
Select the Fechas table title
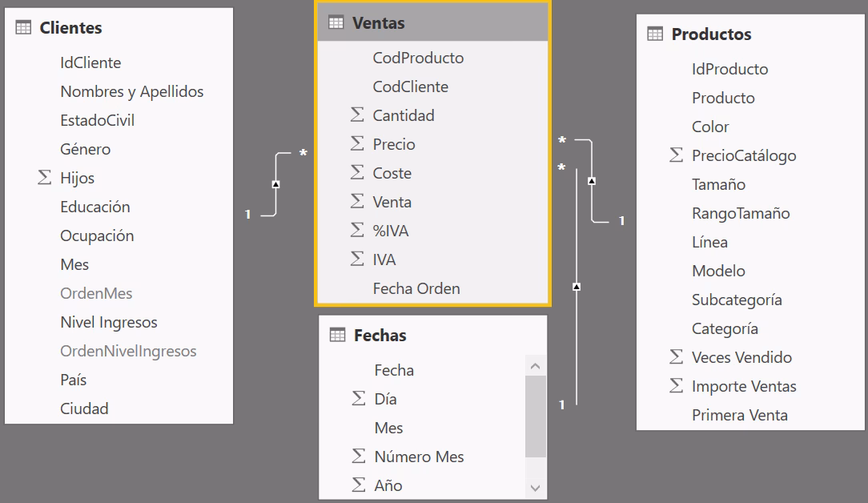tap(380, 335)
